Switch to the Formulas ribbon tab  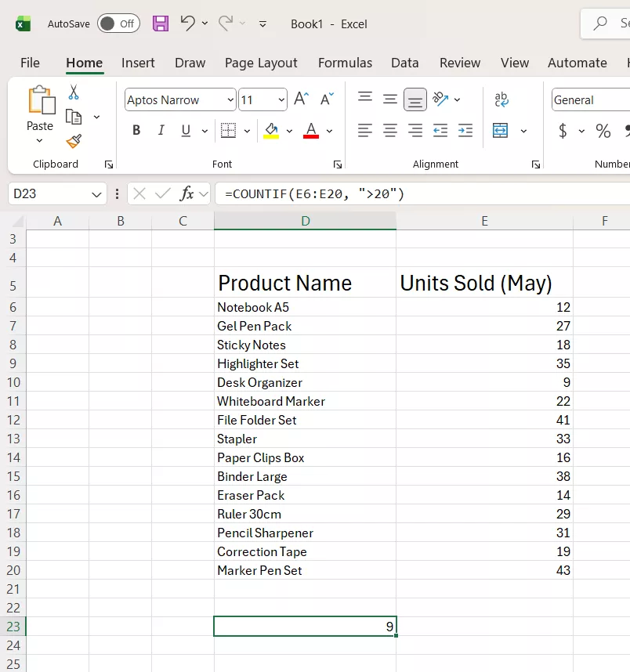click(x=345, y=63)
